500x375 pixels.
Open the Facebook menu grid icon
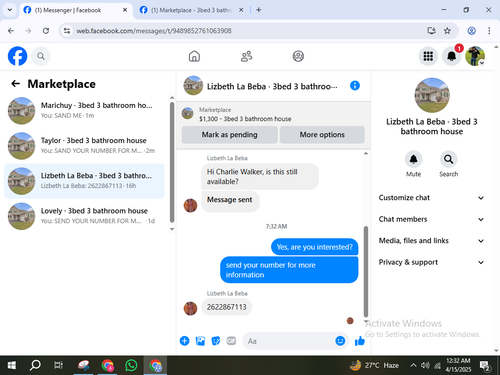click(428, 56)
